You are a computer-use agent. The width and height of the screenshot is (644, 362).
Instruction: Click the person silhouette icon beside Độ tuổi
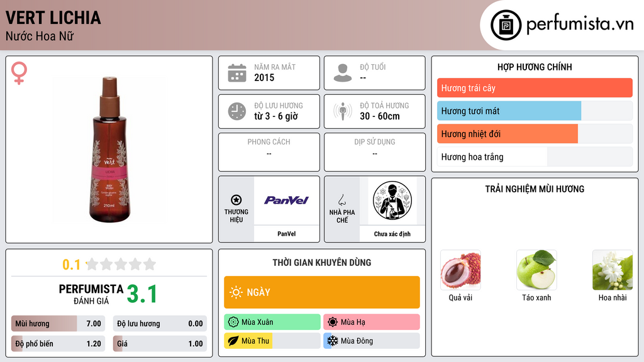[343, 73]
